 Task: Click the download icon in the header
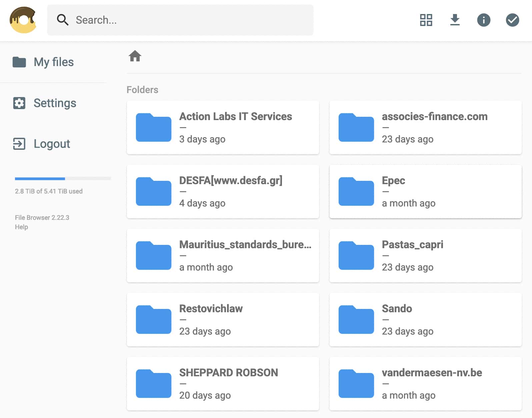pyautogui.click(x=455, y=20)
